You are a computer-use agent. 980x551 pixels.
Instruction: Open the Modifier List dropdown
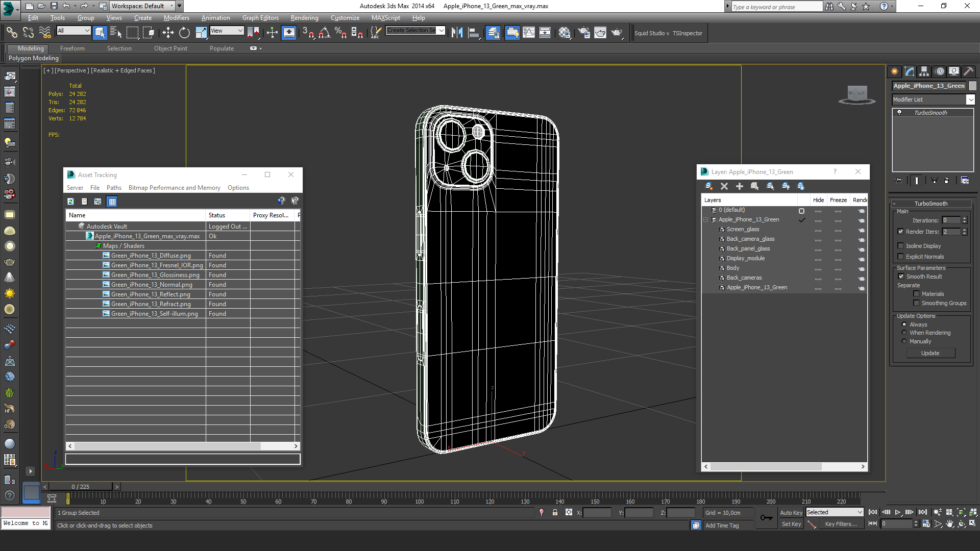(x=970, y=100)
